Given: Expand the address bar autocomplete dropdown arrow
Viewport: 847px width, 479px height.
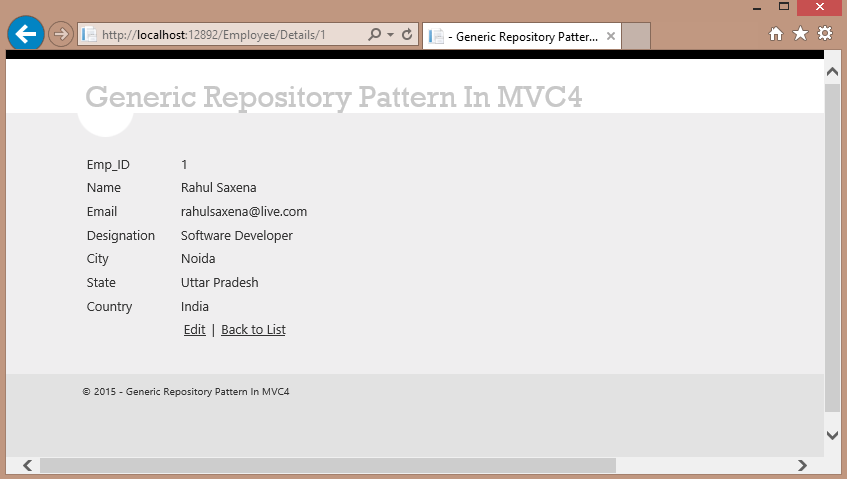Looking at the screenshot, I should [389, 34].
